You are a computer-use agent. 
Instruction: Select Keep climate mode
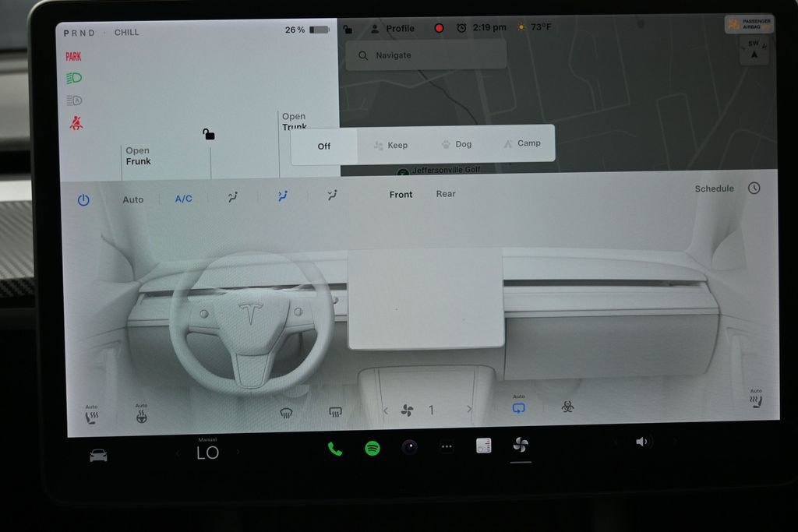(391, 145)
